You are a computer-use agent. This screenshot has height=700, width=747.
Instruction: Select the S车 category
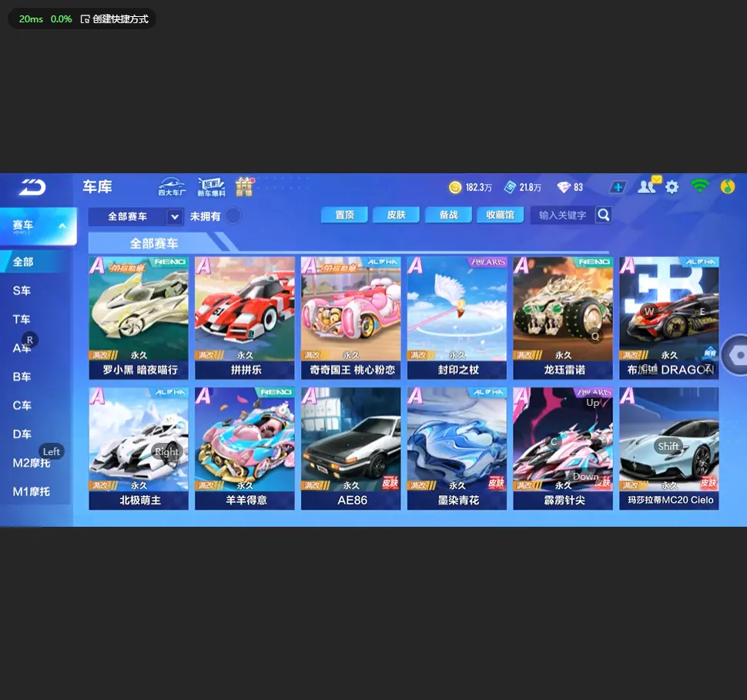click(x=22, y=290)
